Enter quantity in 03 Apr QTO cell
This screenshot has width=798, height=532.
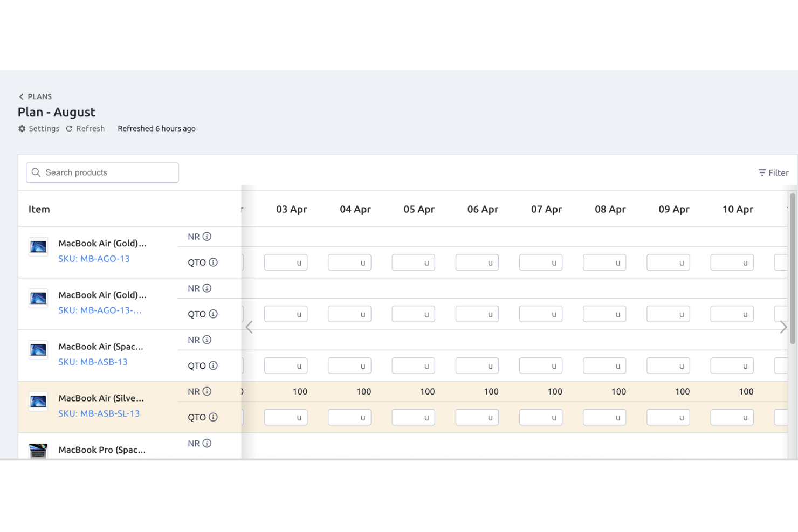tap(286, 262)
